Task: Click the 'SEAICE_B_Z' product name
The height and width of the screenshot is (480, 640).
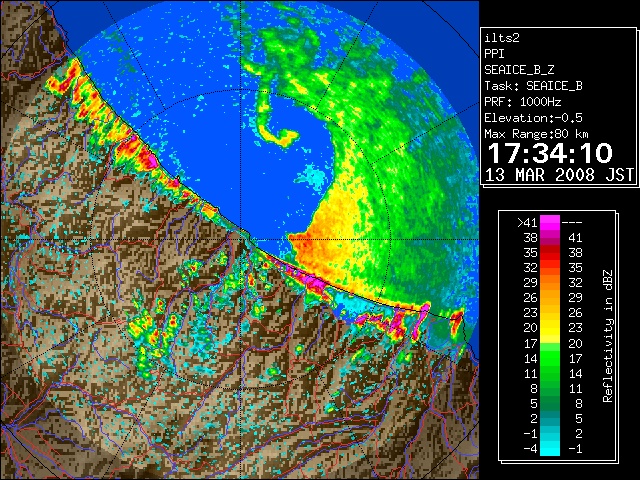Action: click(x=519, y=70)
